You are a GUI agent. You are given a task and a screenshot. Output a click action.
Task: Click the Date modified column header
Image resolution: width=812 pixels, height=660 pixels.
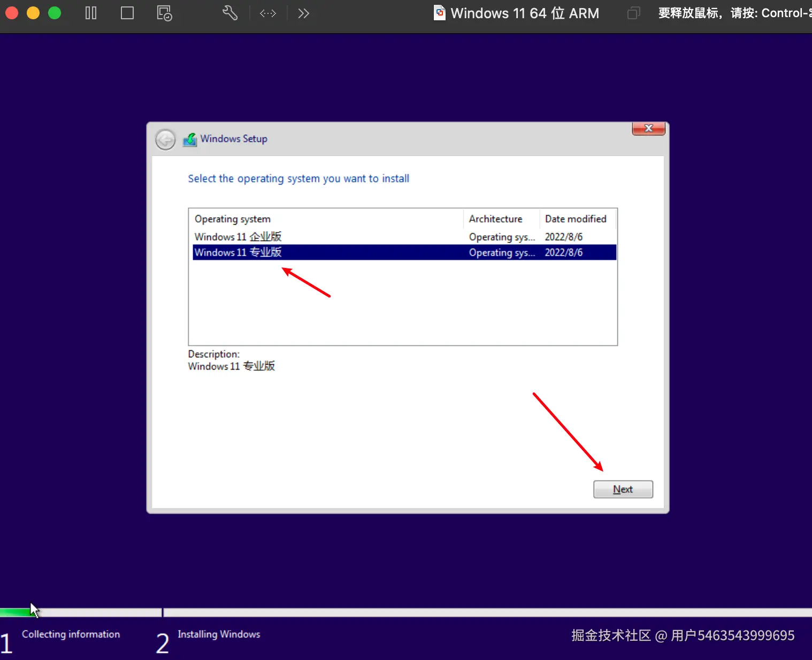(577, 219)
